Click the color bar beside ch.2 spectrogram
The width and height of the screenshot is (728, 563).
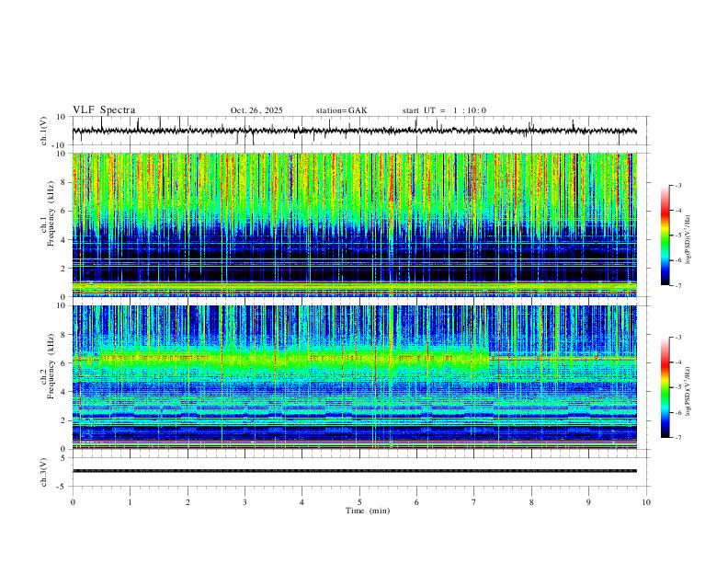pyautogui.click(x=665, y=387)
